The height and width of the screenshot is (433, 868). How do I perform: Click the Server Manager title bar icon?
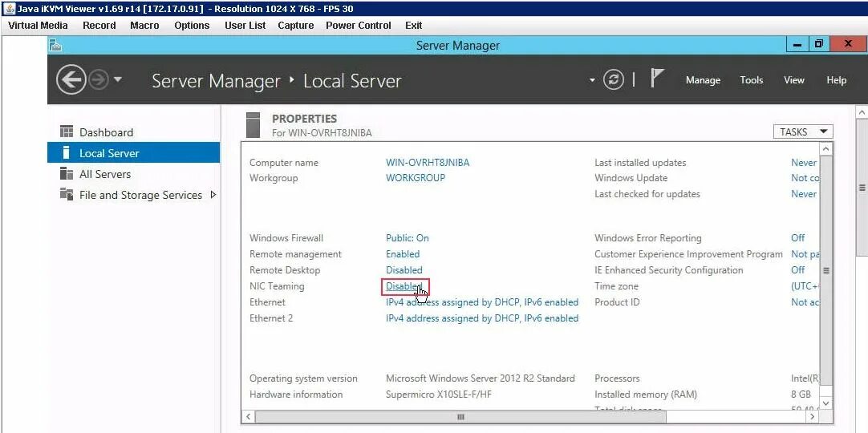tap(55, 46)
